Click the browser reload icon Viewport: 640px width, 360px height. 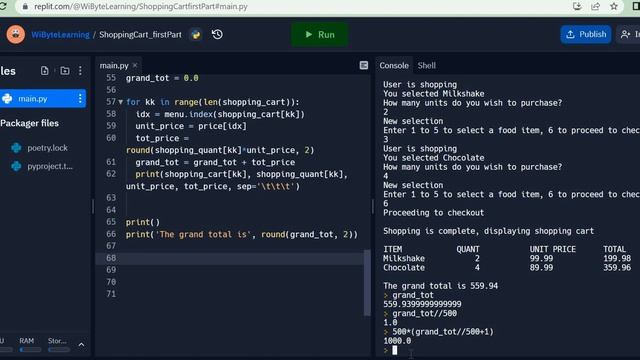click(3, 6)
